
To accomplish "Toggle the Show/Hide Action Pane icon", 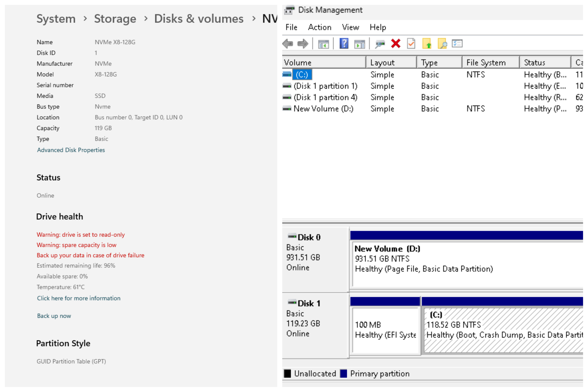I will [x=359, y=44].
